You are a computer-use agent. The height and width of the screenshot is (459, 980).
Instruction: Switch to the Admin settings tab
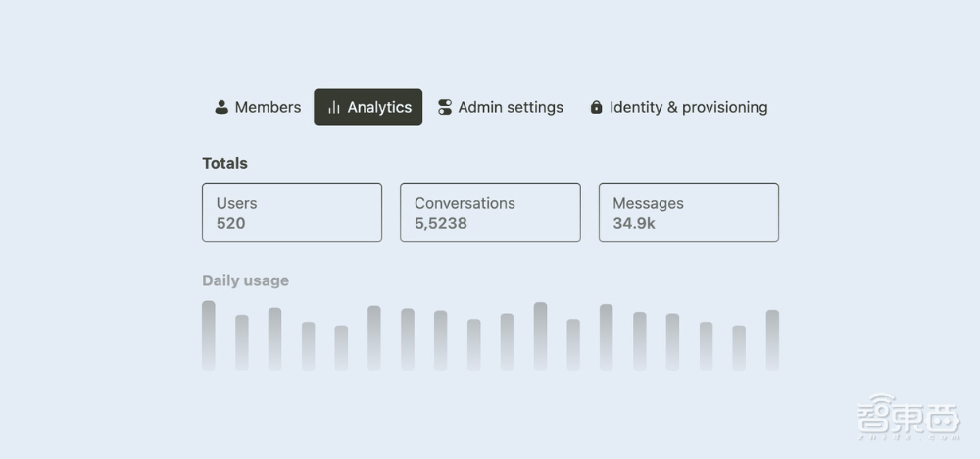511,107
